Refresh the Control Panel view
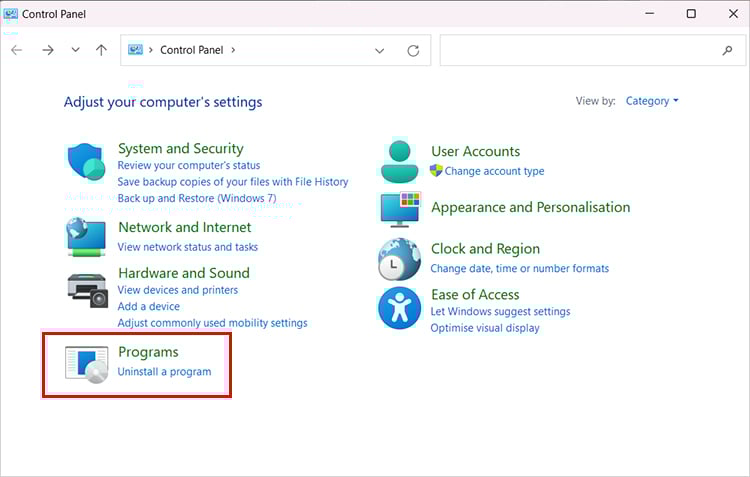The image size is (750, 477). (x=413, y=51)
